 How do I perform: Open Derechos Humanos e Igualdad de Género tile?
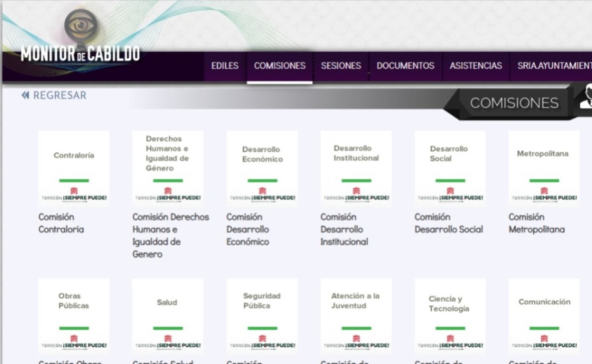click(x=167, y=167)
